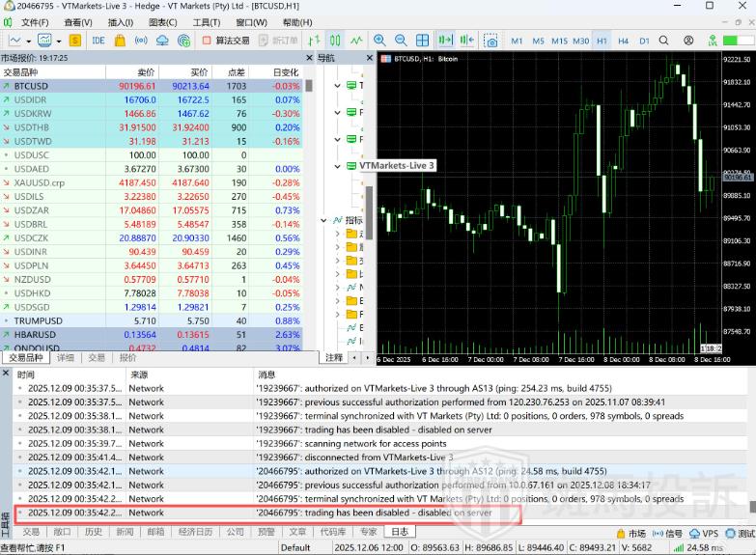Open the search magnifier in toolbar

pyautogui.click(x=665, y=41)
